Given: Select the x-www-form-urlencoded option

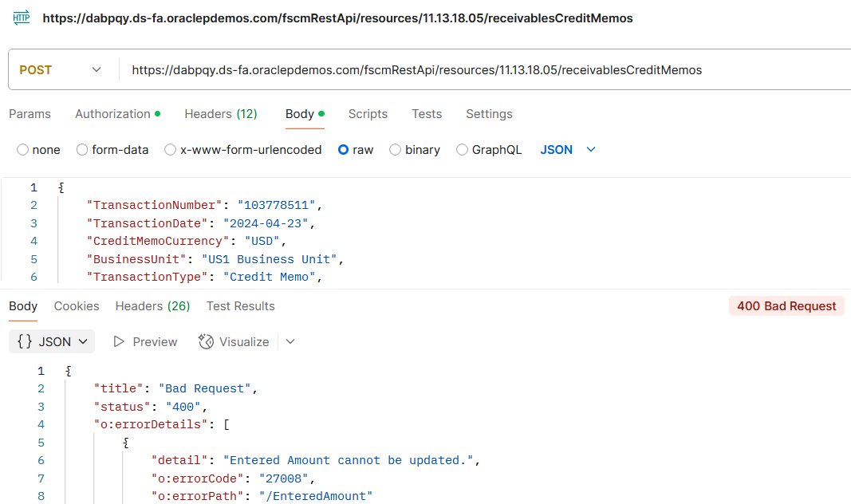Looking at the screenshot, I should (170, 150).
